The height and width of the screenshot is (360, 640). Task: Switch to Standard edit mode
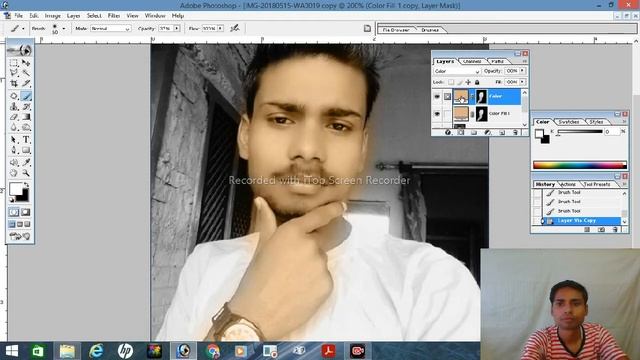14,212
